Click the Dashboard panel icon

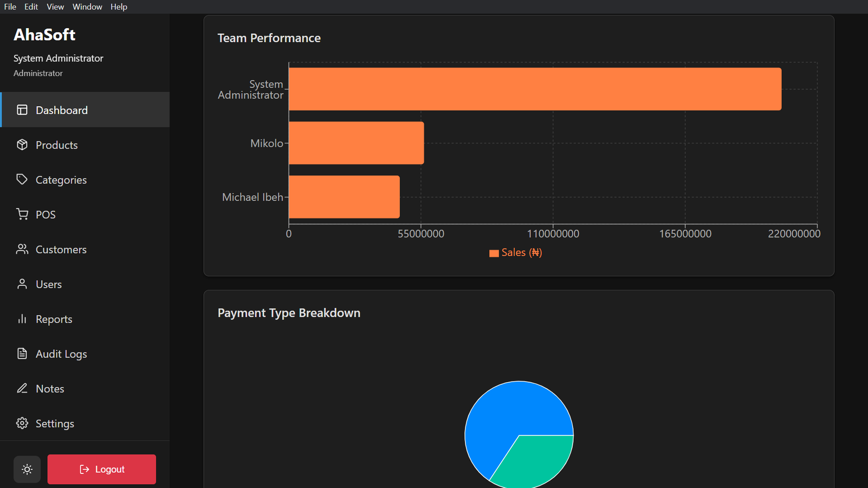coord(22,110)
